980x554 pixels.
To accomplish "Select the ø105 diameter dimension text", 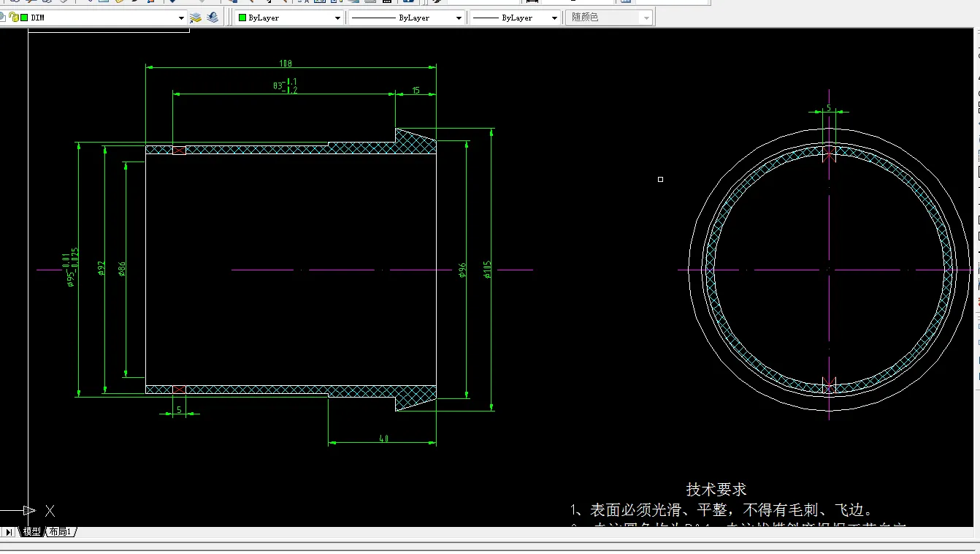I will point(487,269).
